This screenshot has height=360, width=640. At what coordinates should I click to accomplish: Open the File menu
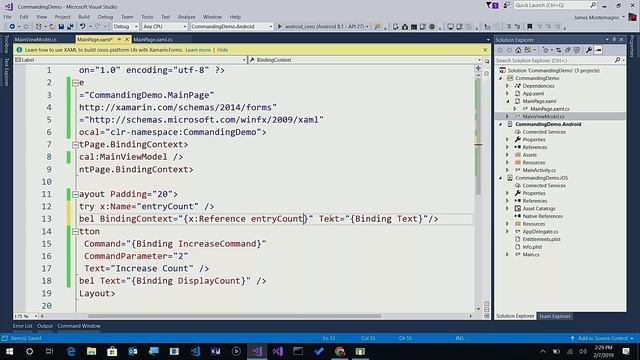pos(8,17)
